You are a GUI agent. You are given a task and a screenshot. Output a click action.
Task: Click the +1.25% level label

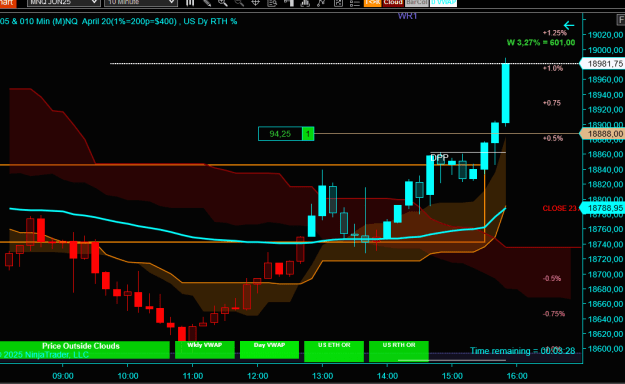click(x=554, y=33)
